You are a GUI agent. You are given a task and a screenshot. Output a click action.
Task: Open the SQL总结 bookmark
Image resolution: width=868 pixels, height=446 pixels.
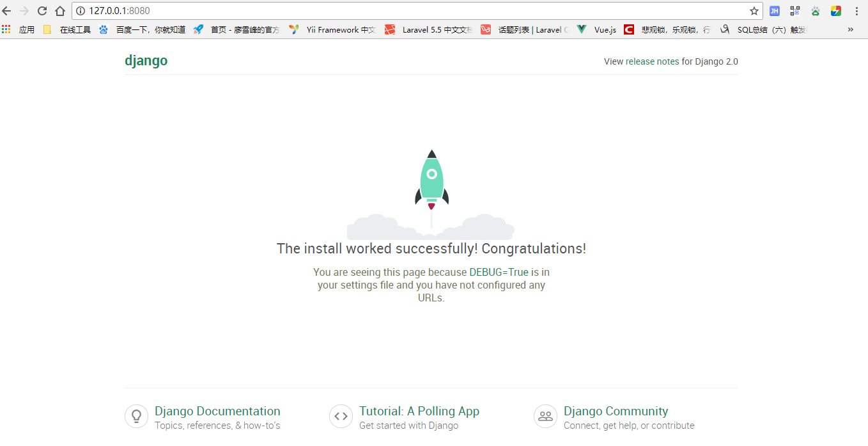pyautogui.click(x=763, y=29)
